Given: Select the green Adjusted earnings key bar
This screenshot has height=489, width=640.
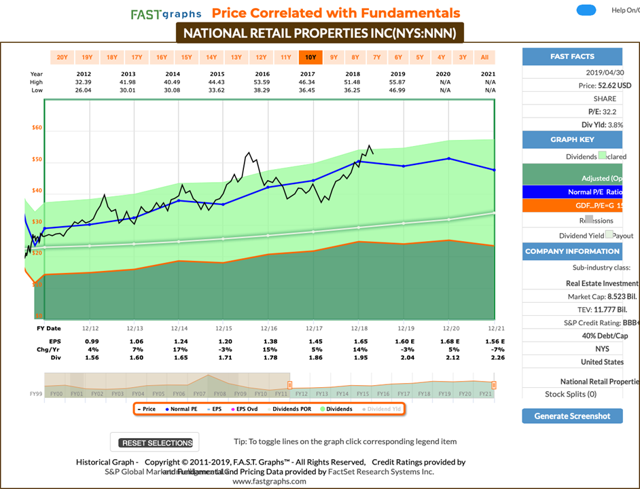Looking at the screenshot, I should pos(572,175).
